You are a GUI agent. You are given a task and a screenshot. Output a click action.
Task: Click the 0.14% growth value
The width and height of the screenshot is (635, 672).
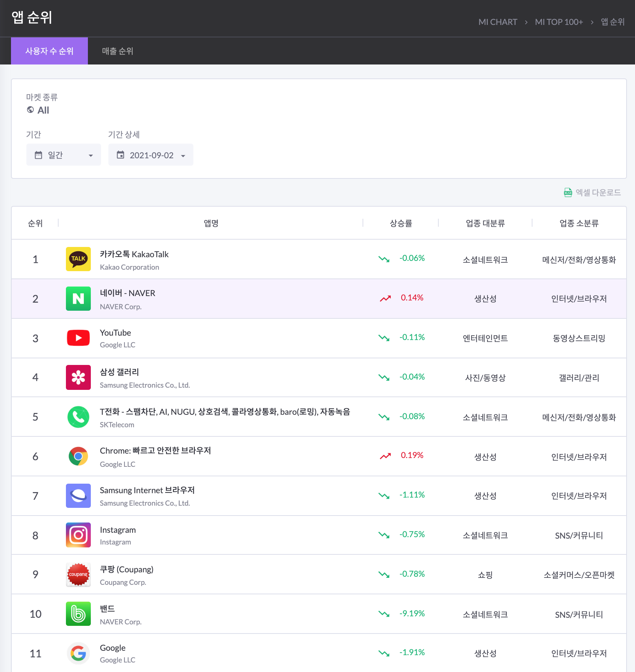pos(412,298)
